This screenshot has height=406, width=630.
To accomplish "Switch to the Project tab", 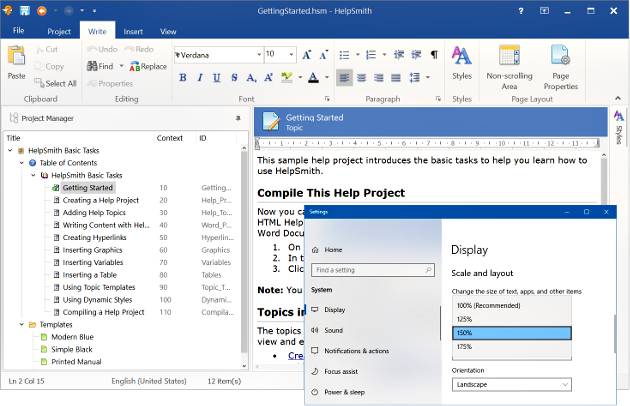I will (59, 31).
